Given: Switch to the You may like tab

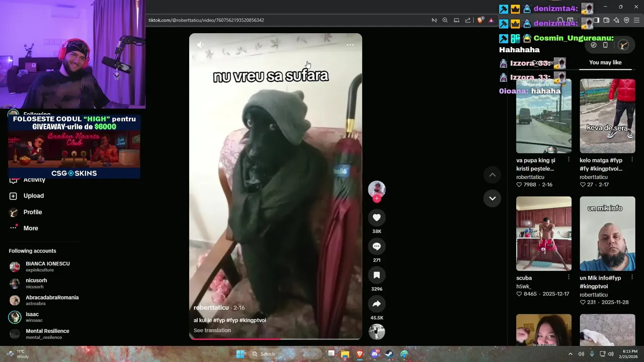Looking at the screenshot, I should coord(605,62).
